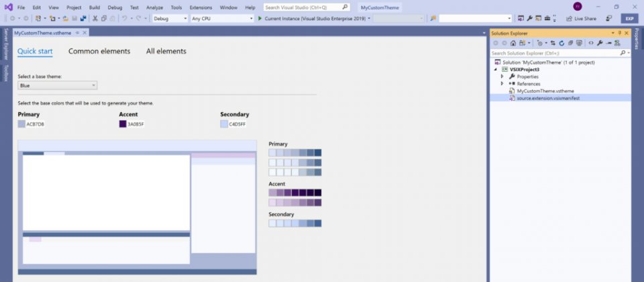Click the Refresh icon in Solution Explorer
644x282 pixels.
[562, 43]
